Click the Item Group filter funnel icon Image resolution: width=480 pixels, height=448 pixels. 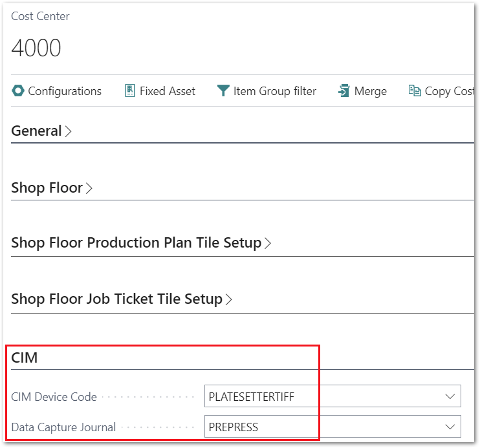click(223, 91)
